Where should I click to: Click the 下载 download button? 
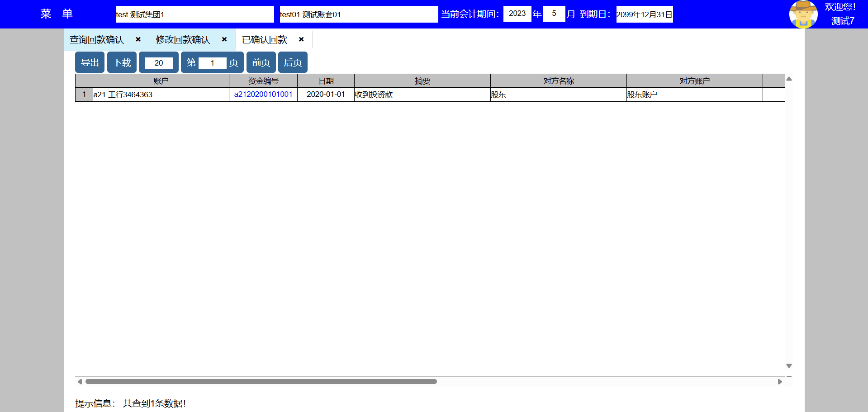tap(122, 62)
